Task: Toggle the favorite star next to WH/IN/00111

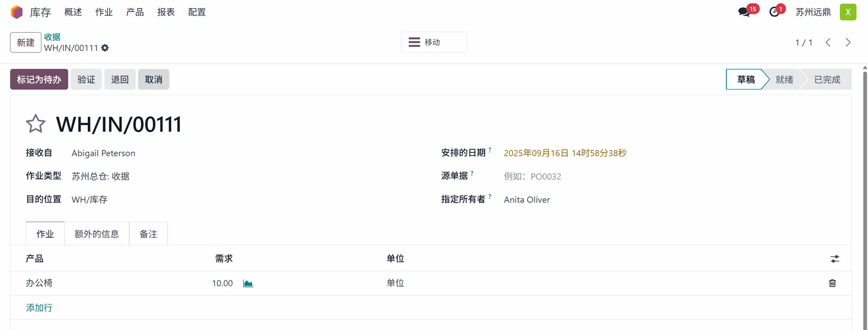Action: [x=36, y=124]
